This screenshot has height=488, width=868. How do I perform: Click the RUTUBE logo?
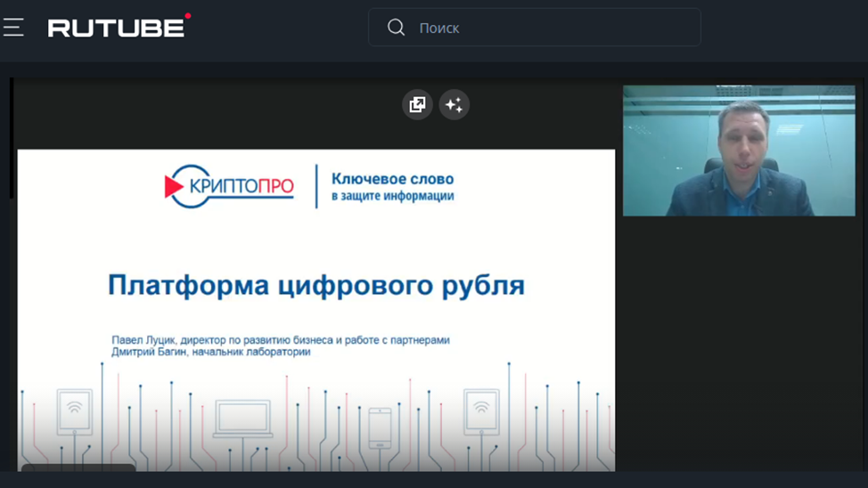point(117,28)
